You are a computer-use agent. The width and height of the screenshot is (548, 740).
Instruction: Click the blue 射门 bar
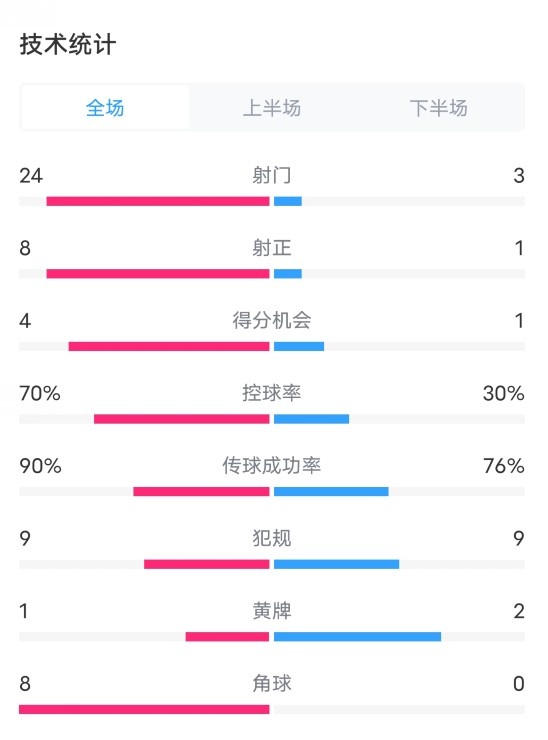tap(288, 202)
